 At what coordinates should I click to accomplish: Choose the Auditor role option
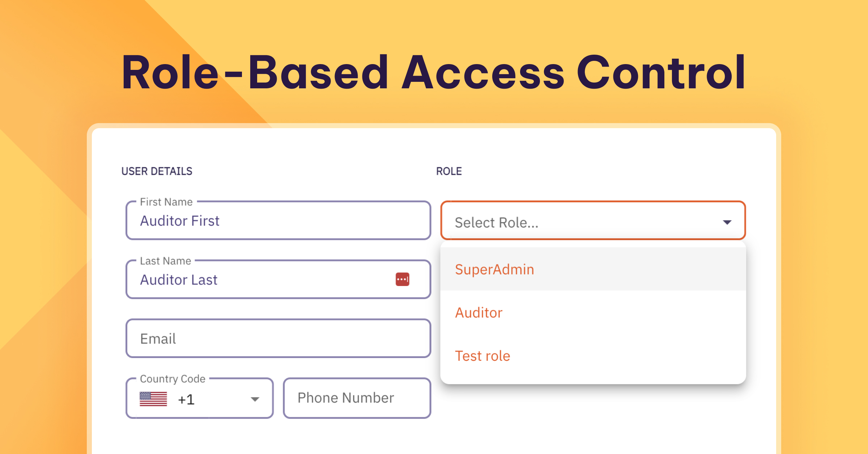(x=478, y=312)
